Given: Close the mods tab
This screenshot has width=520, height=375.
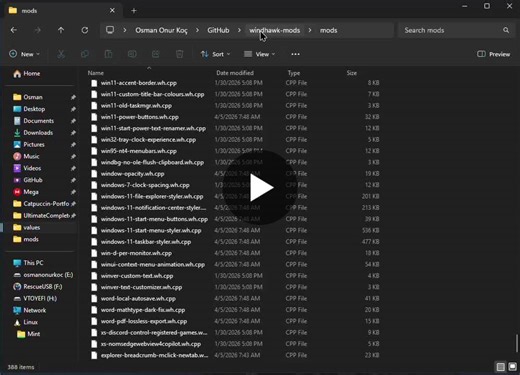Looking at the screenshot, I should coord(112,11).
